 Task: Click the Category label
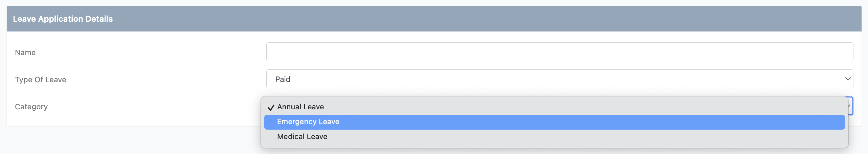(x=31, y=107)
